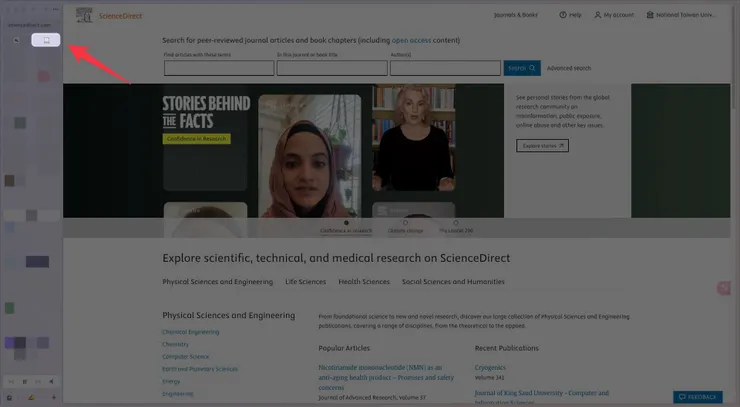Viewport: 740px width, 407px height.
Task: Switch to Physical Sciences and Engineering tab
Action: (x=218, y=282)
